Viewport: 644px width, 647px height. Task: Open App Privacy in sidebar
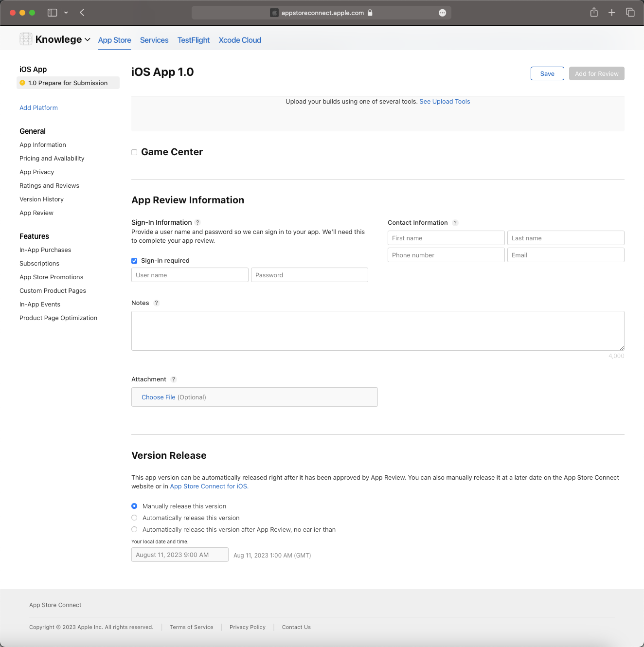tap(37, 172)
